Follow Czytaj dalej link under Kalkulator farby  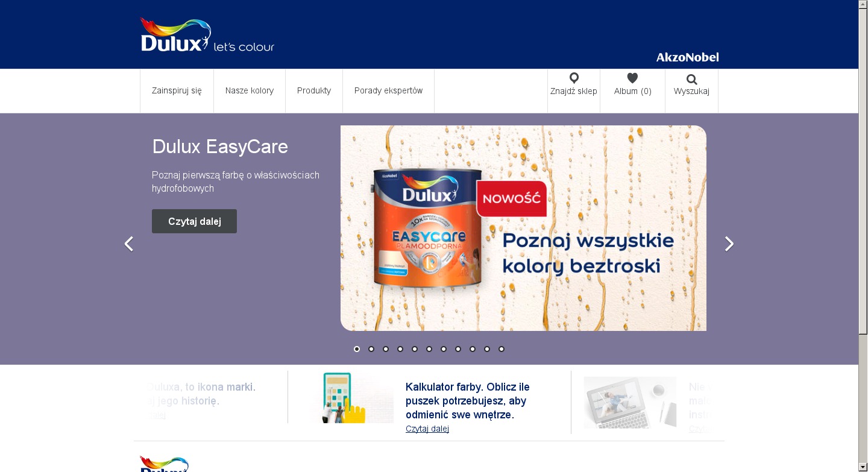click(x=427, y=429)
